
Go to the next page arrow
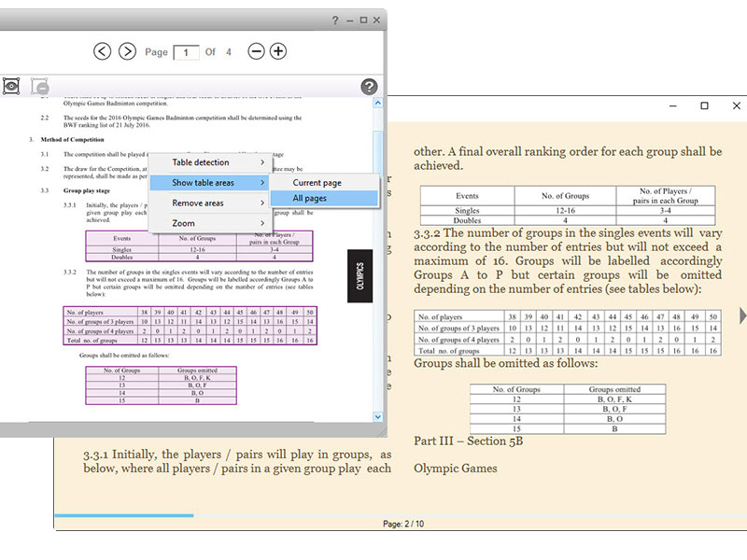pos(127,51)
